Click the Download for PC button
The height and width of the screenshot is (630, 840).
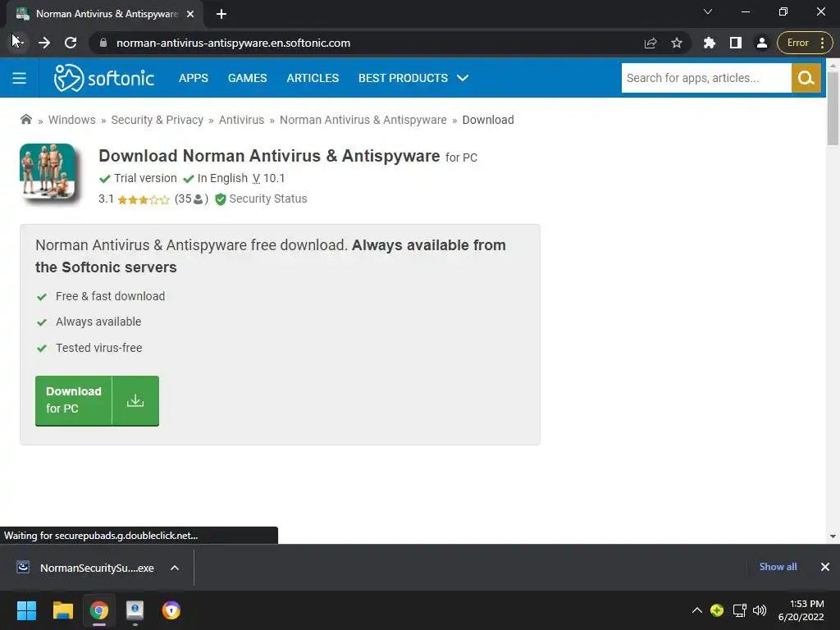pyautogui.click(x=97, y=400)
